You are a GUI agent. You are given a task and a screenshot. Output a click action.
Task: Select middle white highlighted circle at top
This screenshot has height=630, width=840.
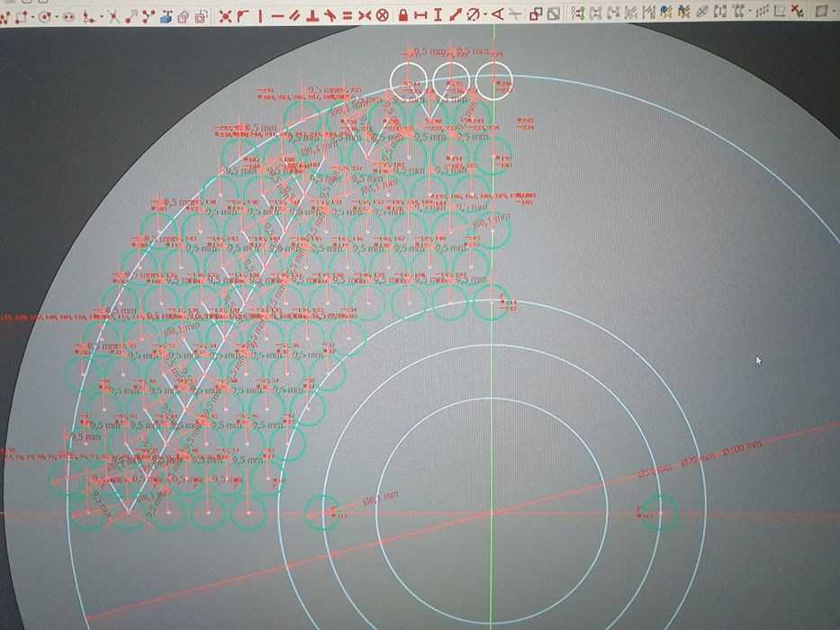451,81
